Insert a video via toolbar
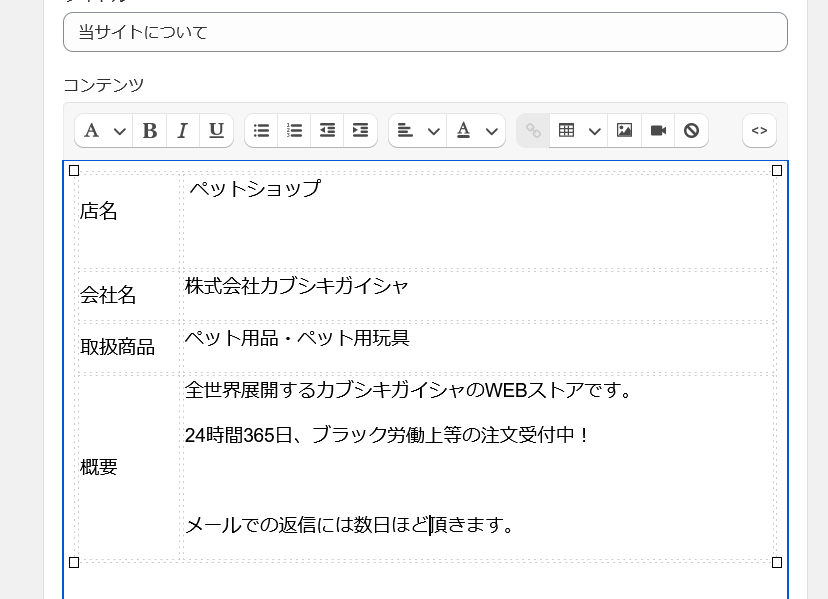The width and height of the screenshot is (828, 599). coord(658,131)
